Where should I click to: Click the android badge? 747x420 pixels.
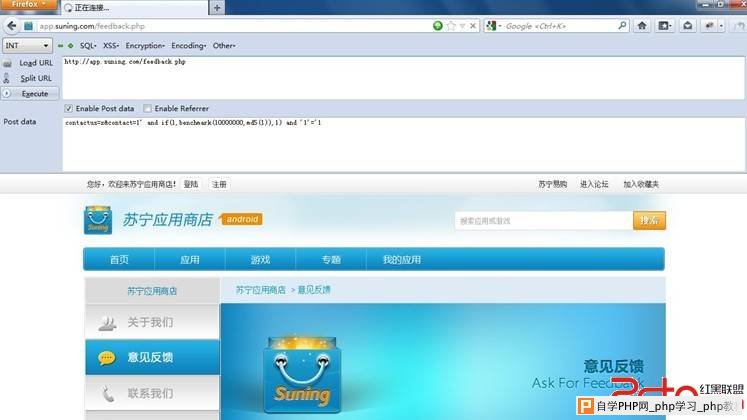click(x=242, y=220)
